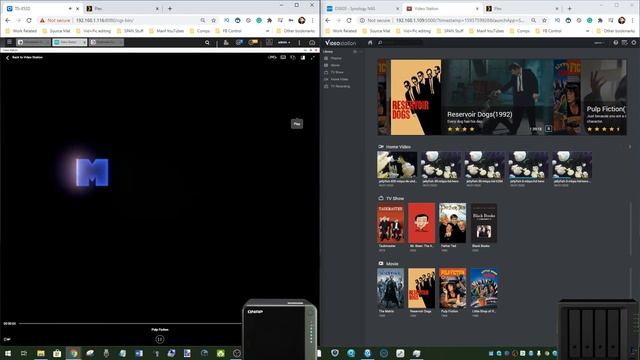The height and width of the screenshot is (360, 640).
Task: Open the TV Show section heading
Action: point(391,198)
